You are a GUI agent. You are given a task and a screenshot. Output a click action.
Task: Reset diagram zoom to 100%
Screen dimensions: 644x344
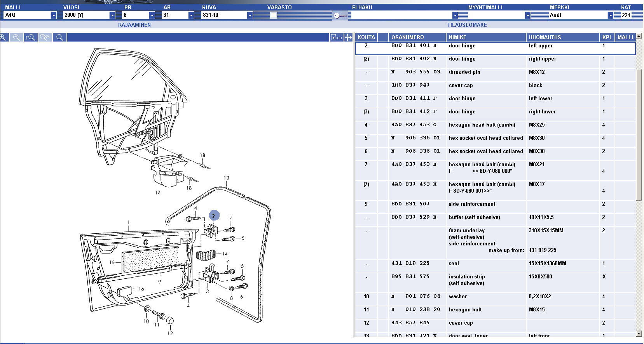(45, 37)
